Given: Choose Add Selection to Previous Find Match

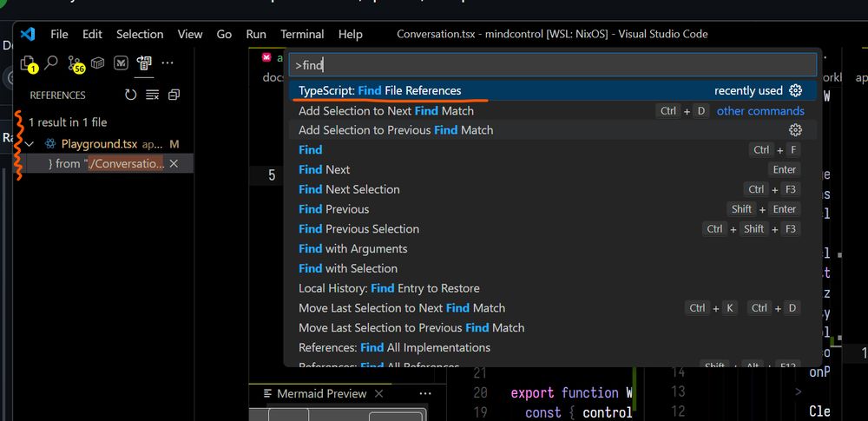Looking at the screenshot, I should [x=552, y=130].
